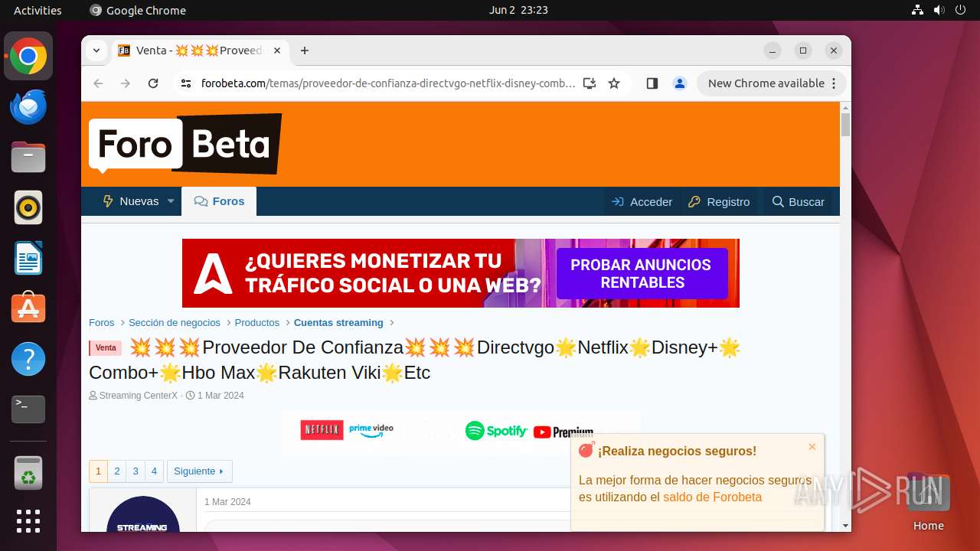980x551 pixels.
Task: Reload the current page
Action: pyautogui.click(x=153, y=83)
